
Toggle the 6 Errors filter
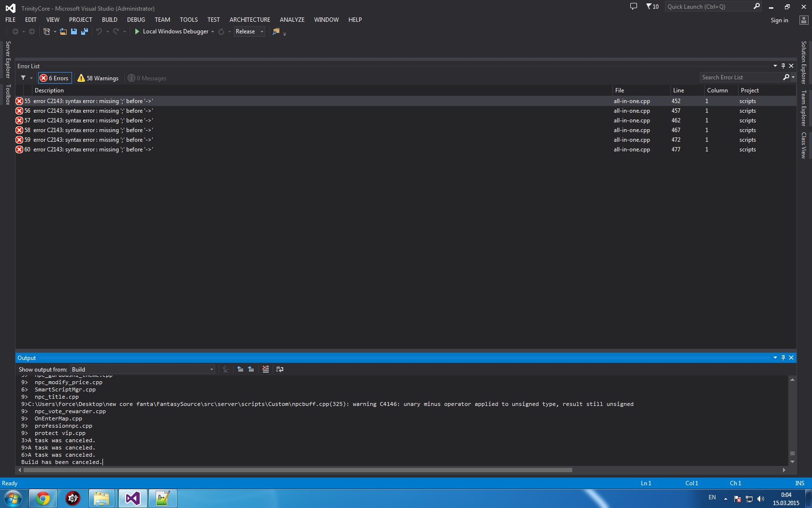click(55, 78)
